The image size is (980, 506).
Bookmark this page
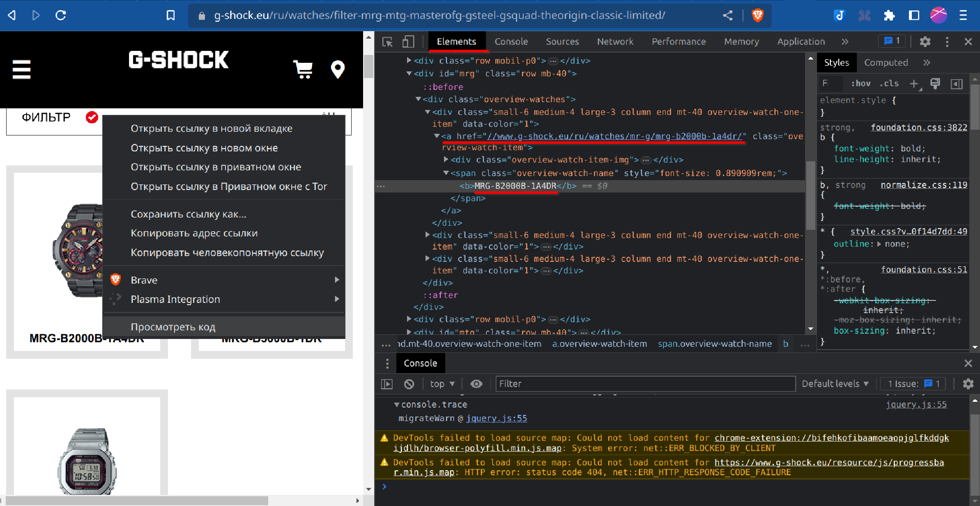pyautogui.click(x=170, y=16)
